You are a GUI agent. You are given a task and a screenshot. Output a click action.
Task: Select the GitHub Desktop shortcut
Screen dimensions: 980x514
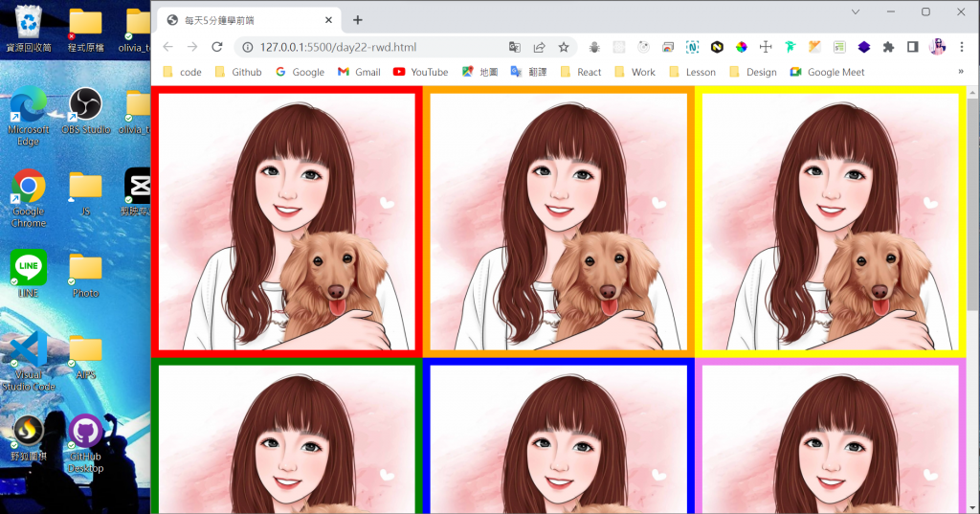[85, 443]
